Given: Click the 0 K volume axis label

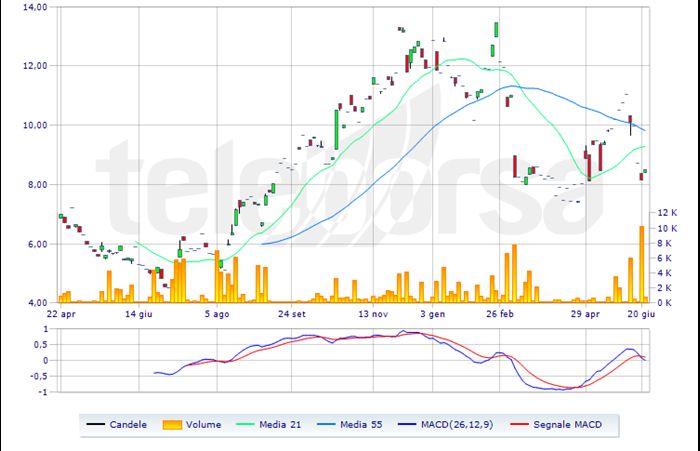Looking at the screenshot, I should click(x=665, y=303).
